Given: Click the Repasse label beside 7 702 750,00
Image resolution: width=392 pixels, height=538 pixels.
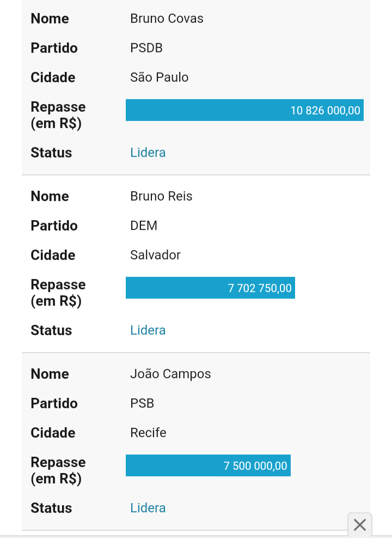Looking at the screenshot, I should [x=58, y=293].
